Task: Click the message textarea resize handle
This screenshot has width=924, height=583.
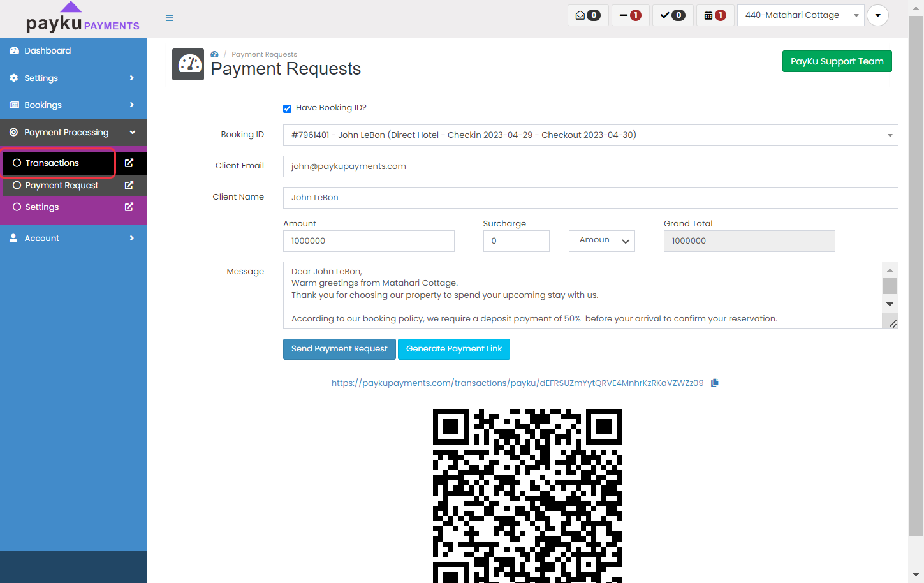Action: pos(893,324)
